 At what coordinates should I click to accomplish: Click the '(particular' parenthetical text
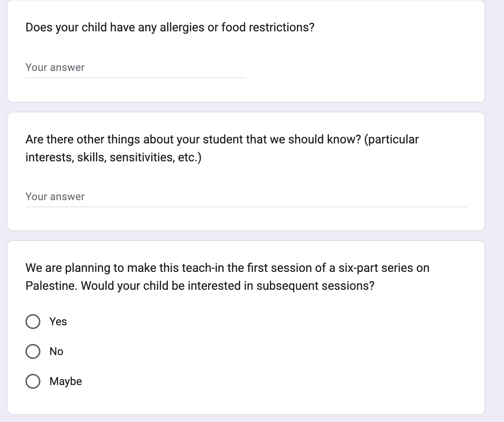click(391, 139)
